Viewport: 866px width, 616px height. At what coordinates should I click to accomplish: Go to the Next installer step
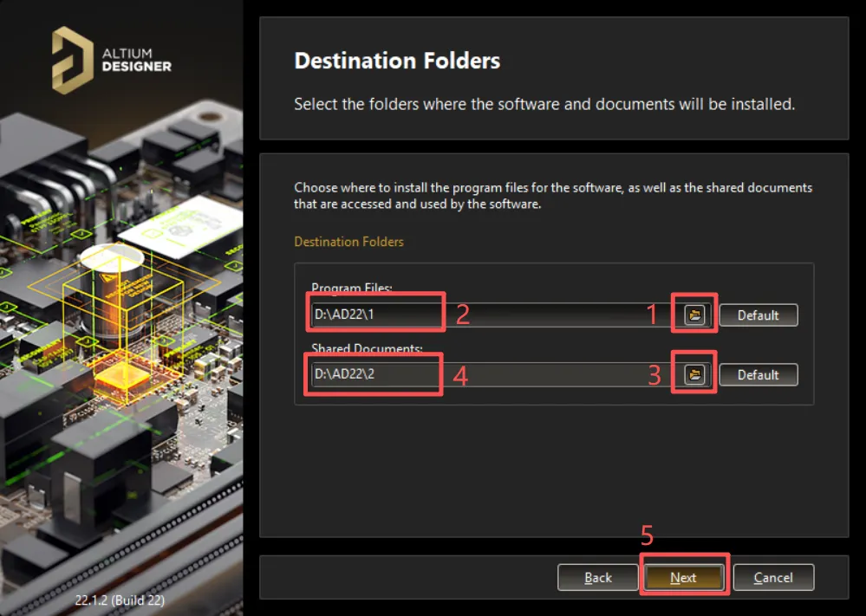point(684,577)
